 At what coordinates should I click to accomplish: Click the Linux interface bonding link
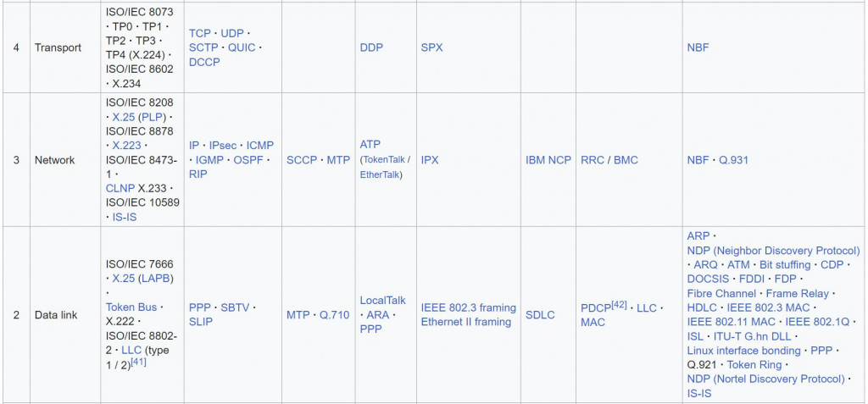pos(744,351)
